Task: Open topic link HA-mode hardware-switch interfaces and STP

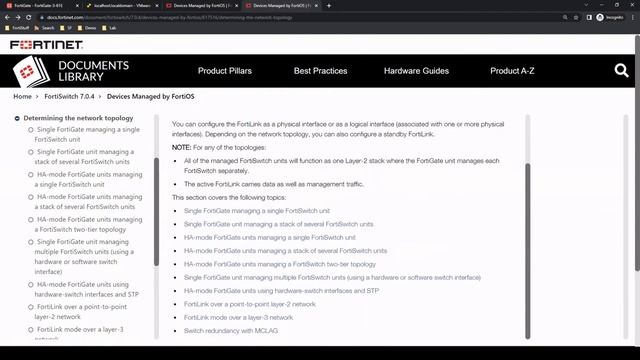Action: pyautogui.click(x=281, y=291)
